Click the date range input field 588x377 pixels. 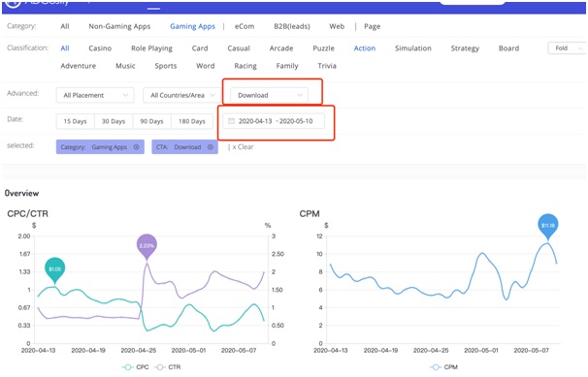point(274,121)
